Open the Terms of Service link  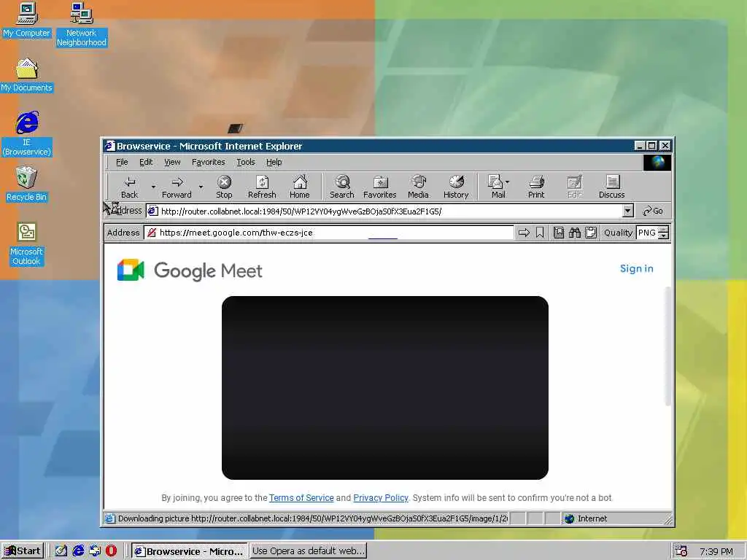pyautogui.click(x=301, y=497)
